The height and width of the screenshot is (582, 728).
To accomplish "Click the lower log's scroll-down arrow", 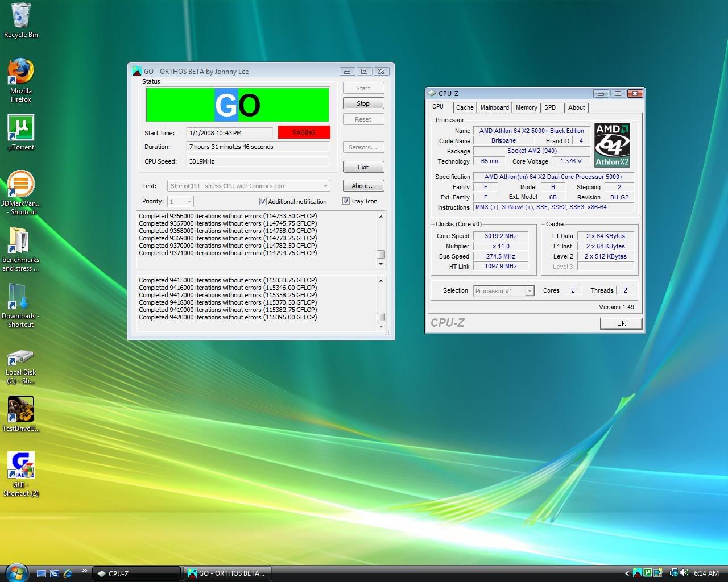I will coord(381,327).
